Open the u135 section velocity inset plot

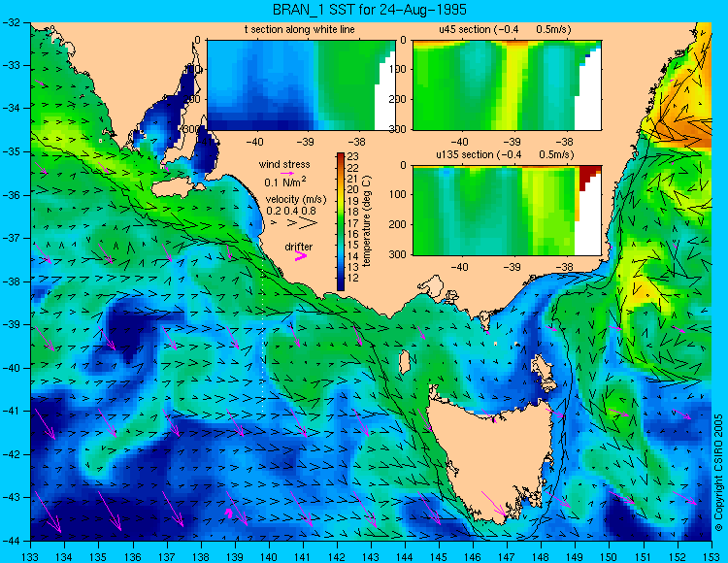pos(507,211)
